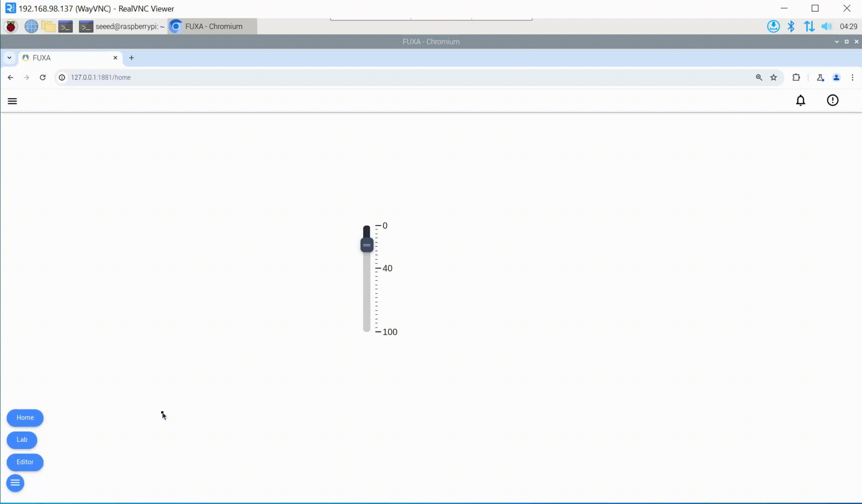Viewport: 862px width, 504px height.
Task: Open the Lab view button
Action: [x=22, y=440]
